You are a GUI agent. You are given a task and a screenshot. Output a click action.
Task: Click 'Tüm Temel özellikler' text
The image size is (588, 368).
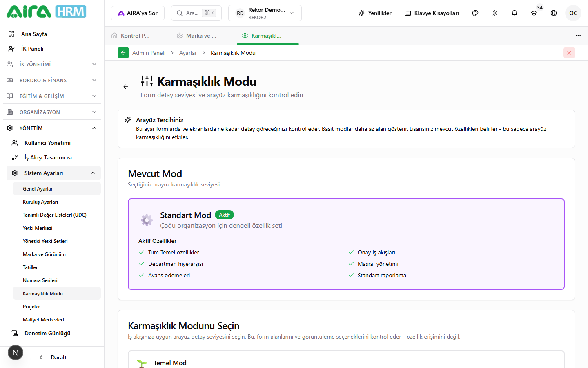tap(174, 253)
